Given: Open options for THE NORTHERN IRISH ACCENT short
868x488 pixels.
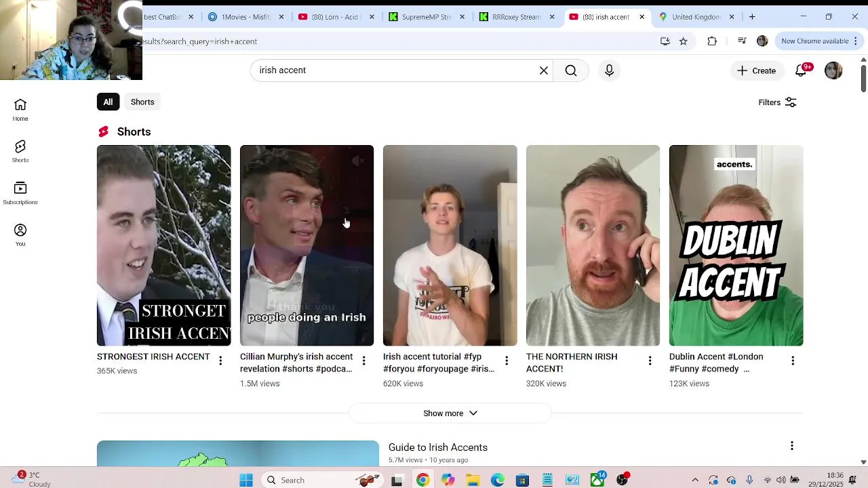Looking at the screenshot, I should point(650,361).
